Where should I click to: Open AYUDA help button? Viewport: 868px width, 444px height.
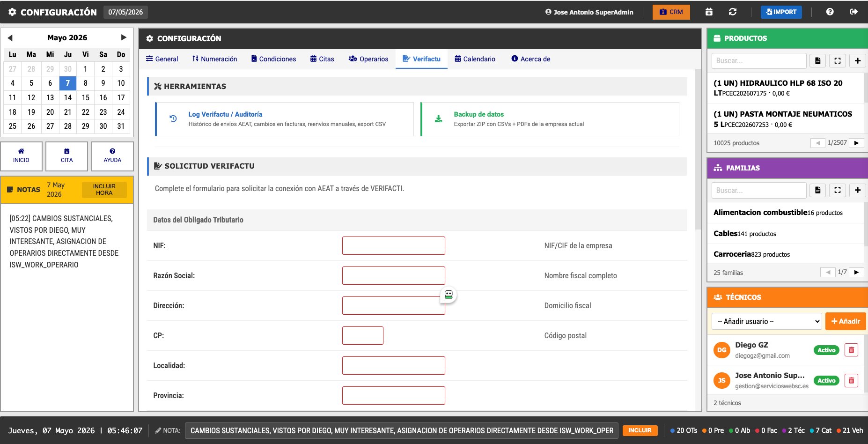tap(112, 156)
